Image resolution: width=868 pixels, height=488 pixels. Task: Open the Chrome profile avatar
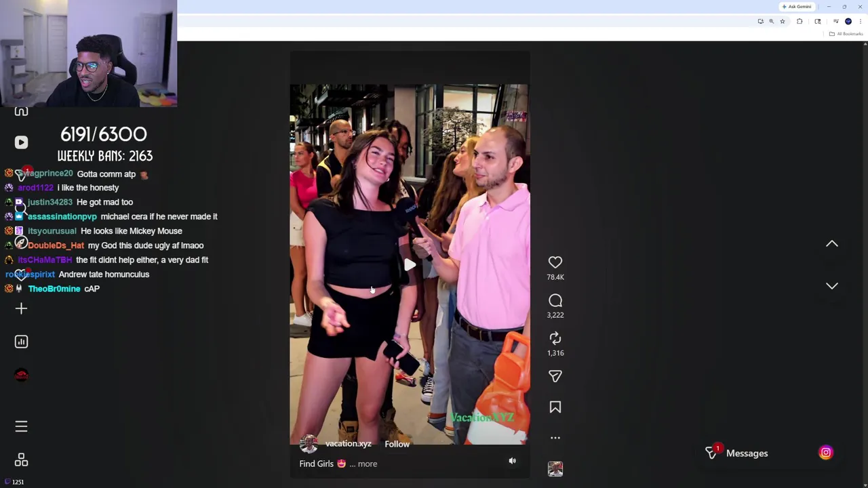coord(848,21)
